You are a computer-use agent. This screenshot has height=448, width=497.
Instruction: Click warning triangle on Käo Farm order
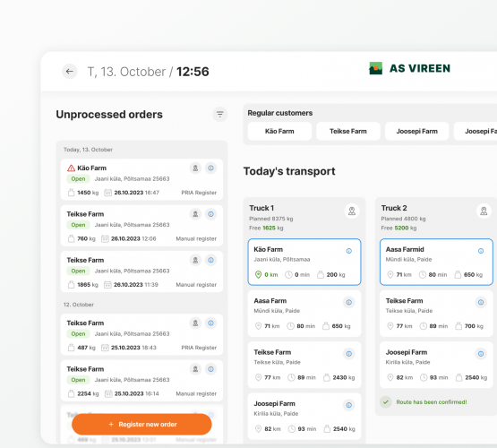pos(71,168)
